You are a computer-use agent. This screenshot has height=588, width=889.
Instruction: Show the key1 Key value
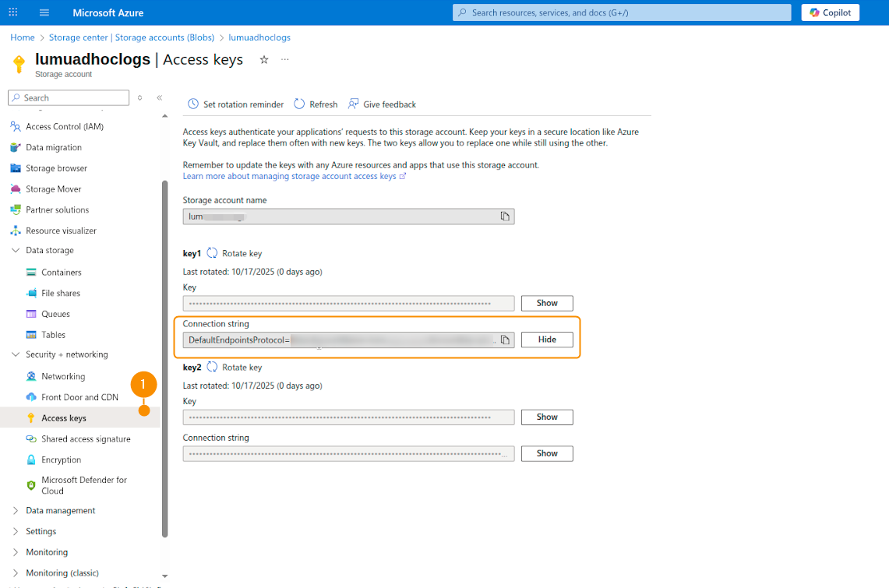tap(547, 303)
